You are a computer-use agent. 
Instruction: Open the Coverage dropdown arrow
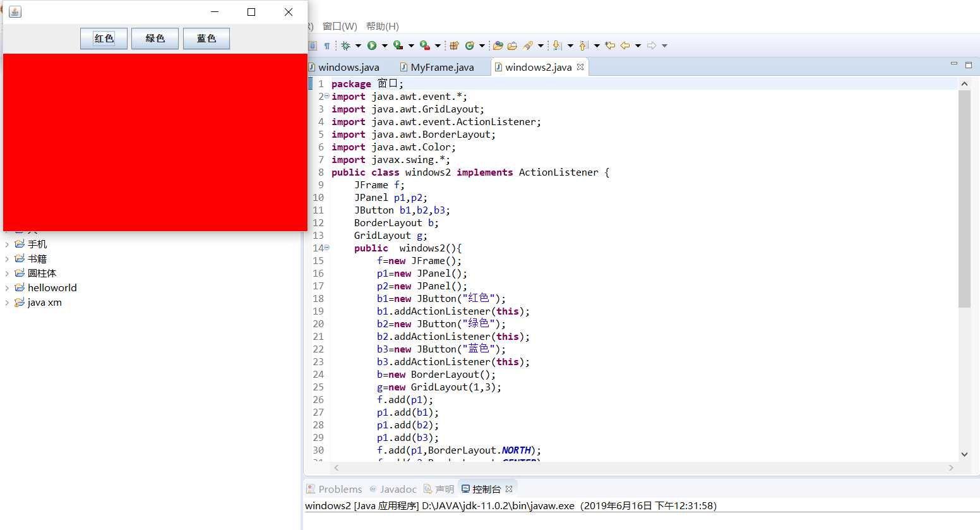click(411, 45)
